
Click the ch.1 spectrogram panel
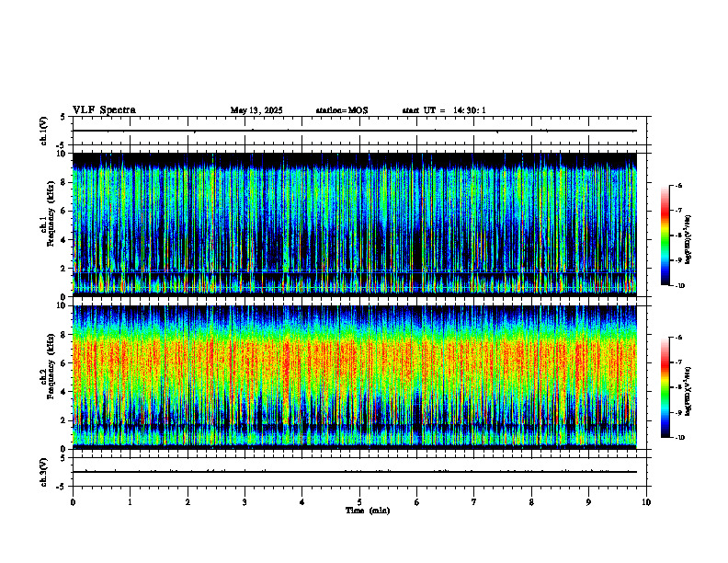tap(354, 224)
